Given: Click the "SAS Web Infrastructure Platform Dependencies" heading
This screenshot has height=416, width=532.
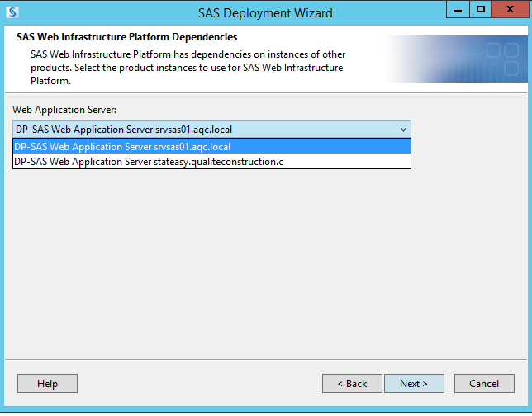Looking at the screenshot, I should [x=126, y=37].
